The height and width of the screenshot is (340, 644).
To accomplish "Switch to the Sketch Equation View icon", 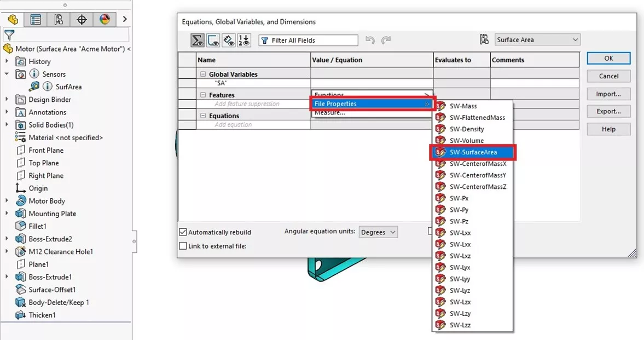I will point(213,39).
